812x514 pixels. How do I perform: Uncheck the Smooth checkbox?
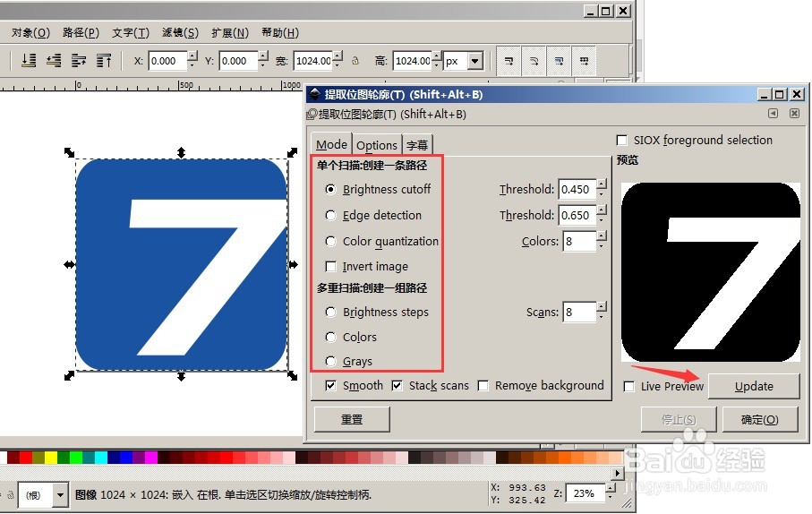pyautogui.click(x=330, y=385)
